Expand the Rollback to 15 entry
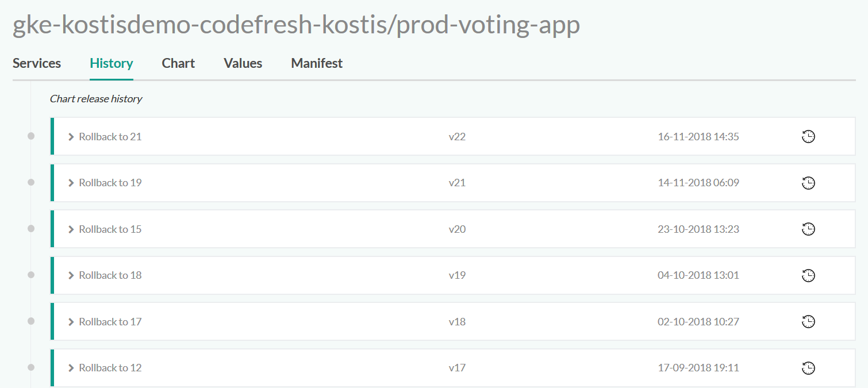This screenshot has height=388, width=868. pyautogui.click(x=71, y=229)
